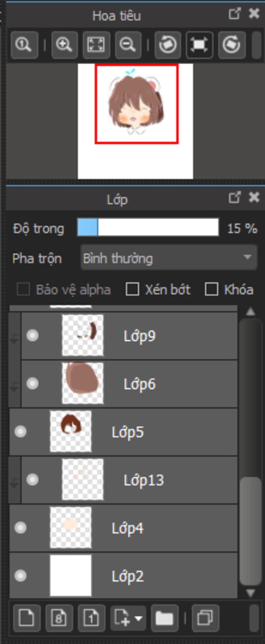Viewport: 265px width, 644px height.
Task: Rotate the canvas view left
Action: point(168,45)
